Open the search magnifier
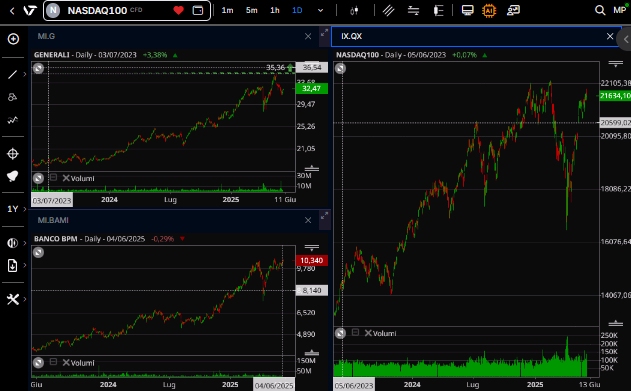 600,10
